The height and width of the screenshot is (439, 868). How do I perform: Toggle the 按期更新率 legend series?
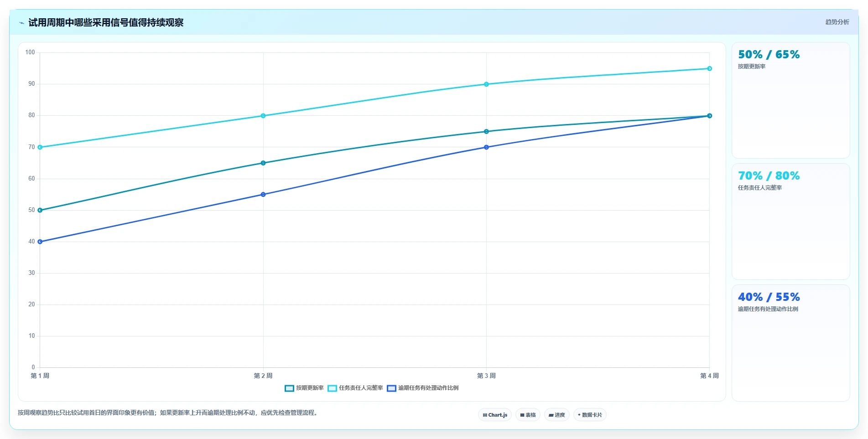(x=304, y=388)
